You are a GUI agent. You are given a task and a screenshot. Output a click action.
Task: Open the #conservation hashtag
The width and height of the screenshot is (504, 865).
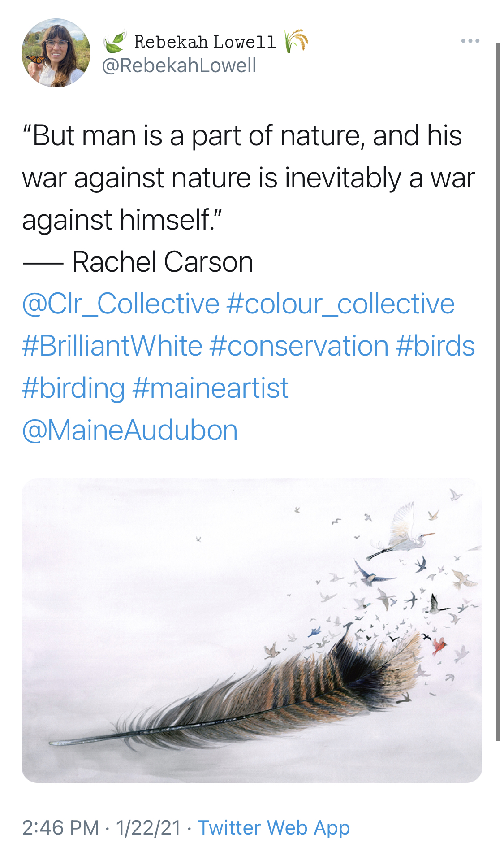tap(299, 346)
